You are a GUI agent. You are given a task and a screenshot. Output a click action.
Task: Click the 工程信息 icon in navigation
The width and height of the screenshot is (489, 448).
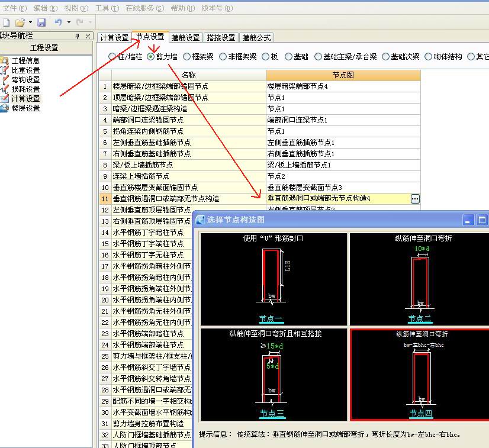tap(4, 60)
